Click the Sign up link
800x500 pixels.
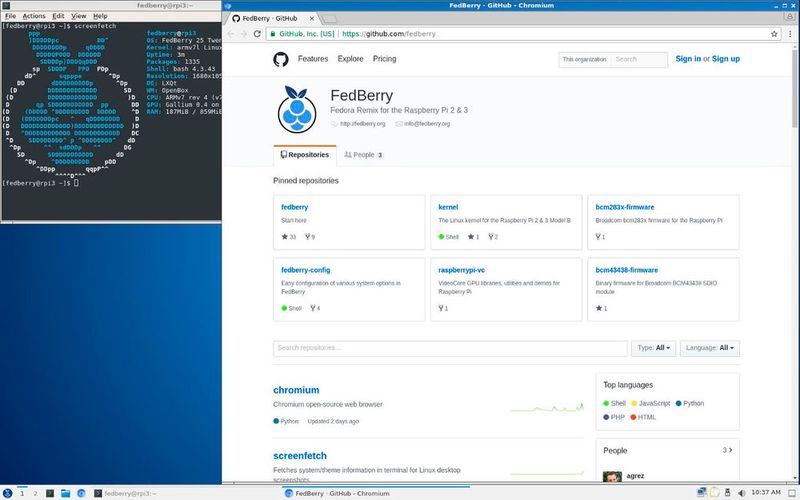726,59
